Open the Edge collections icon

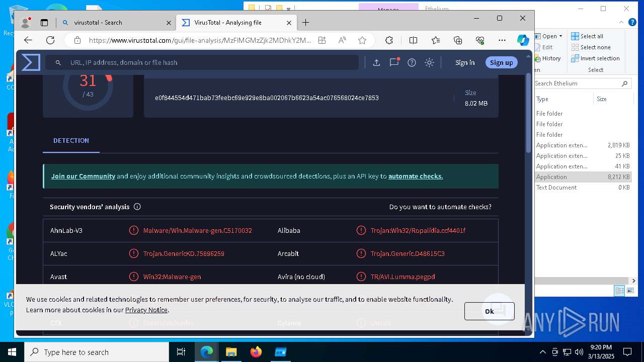tap(458, 40)
